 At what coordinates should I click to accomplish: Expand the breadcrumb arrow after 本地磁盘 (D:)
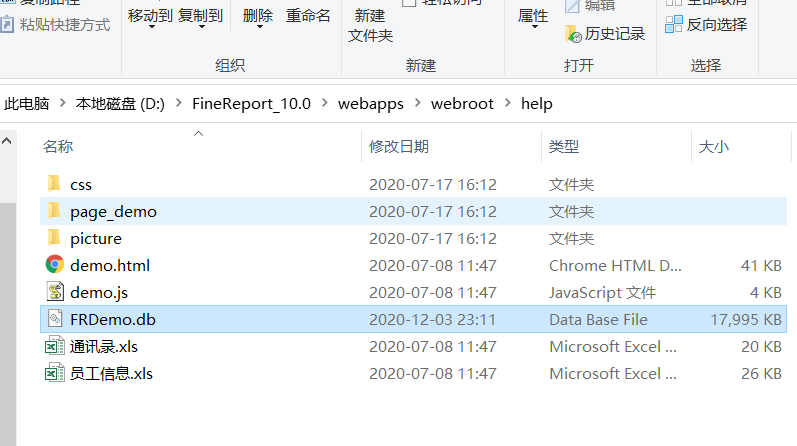click(x=178, y=103)
